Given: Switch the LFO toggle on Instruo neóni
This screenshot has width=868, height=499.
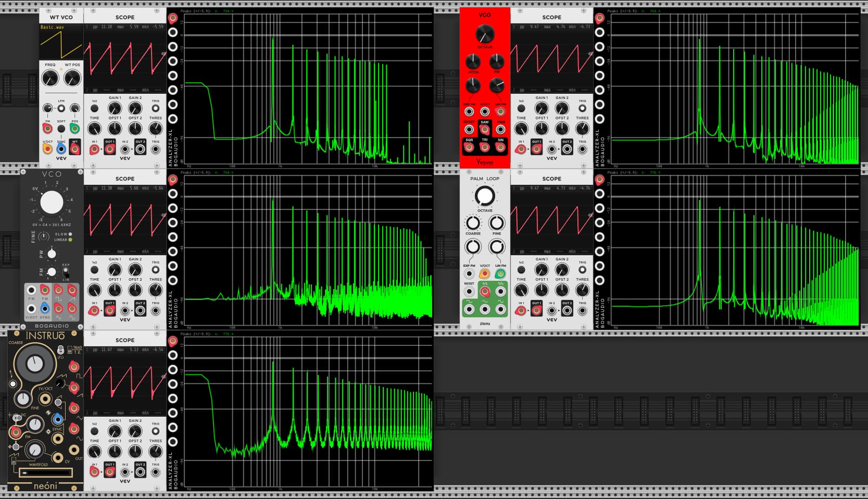Looking at the screenshot, I should click(61, 350).
